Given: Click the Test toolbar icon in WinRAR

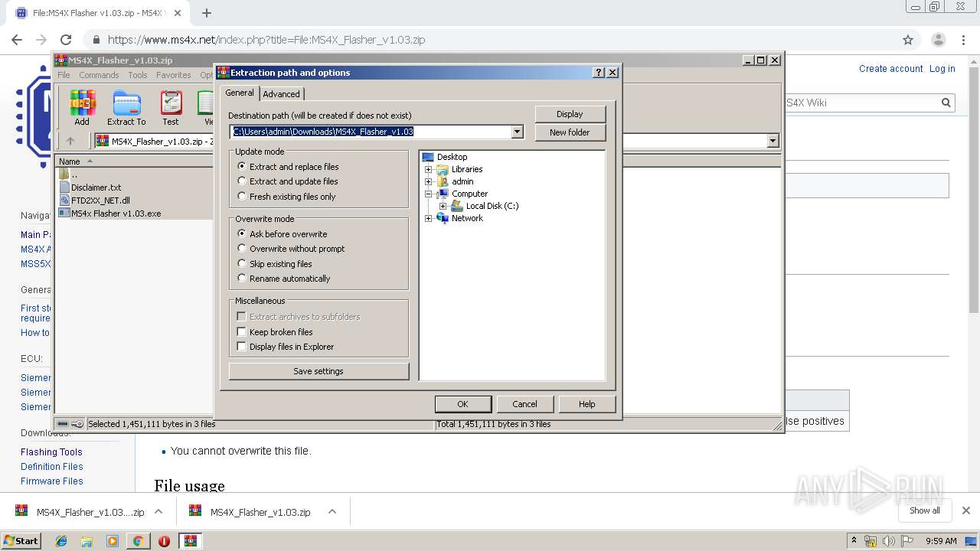Looking at the screenshot, I should [171, 108].
